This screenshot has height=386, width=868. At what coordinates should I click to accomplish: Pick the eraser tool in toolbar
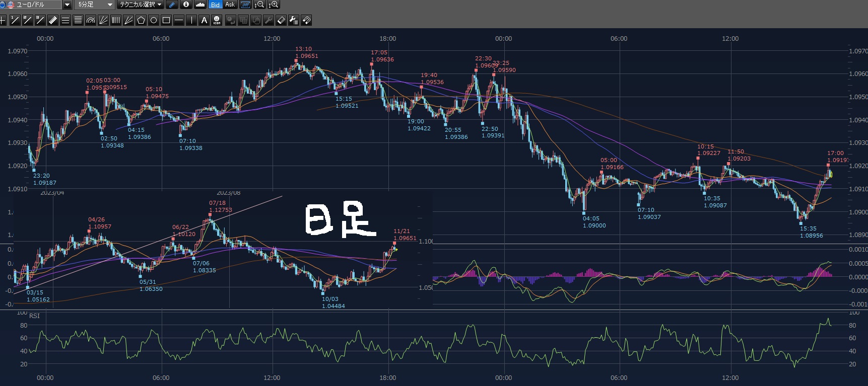(281, 20)
